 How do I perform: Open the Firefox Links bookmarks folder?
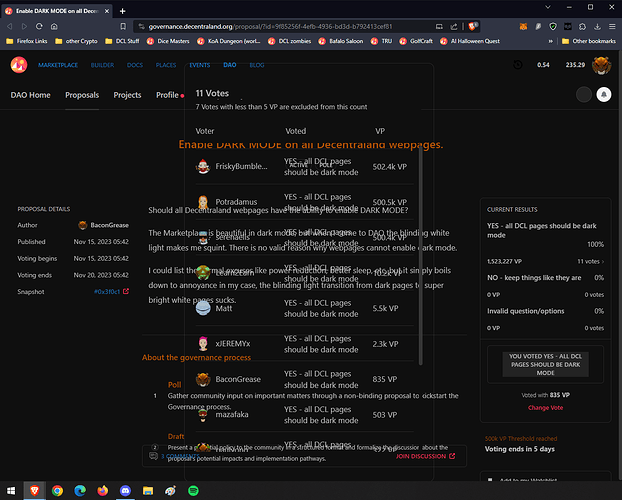(x=27, y=41)
